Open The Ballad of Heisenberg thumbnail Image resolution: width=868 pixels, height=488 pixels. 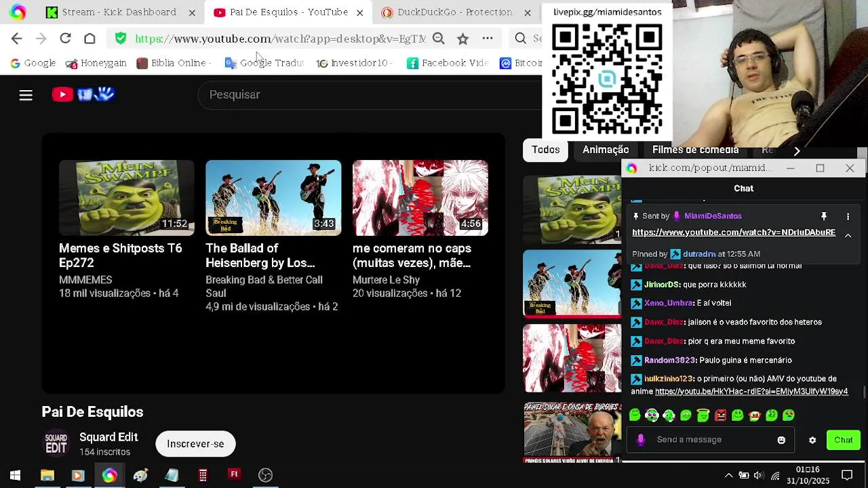coord(273,198)
